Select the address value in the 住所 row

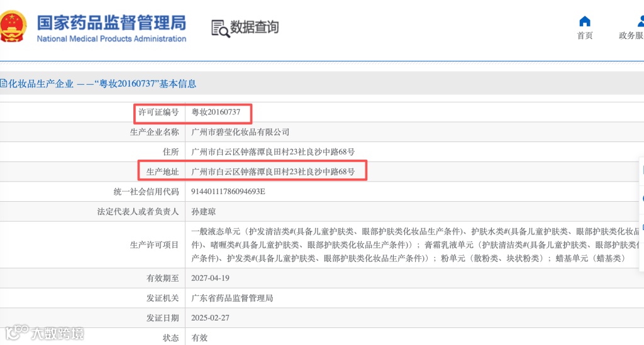273,152
